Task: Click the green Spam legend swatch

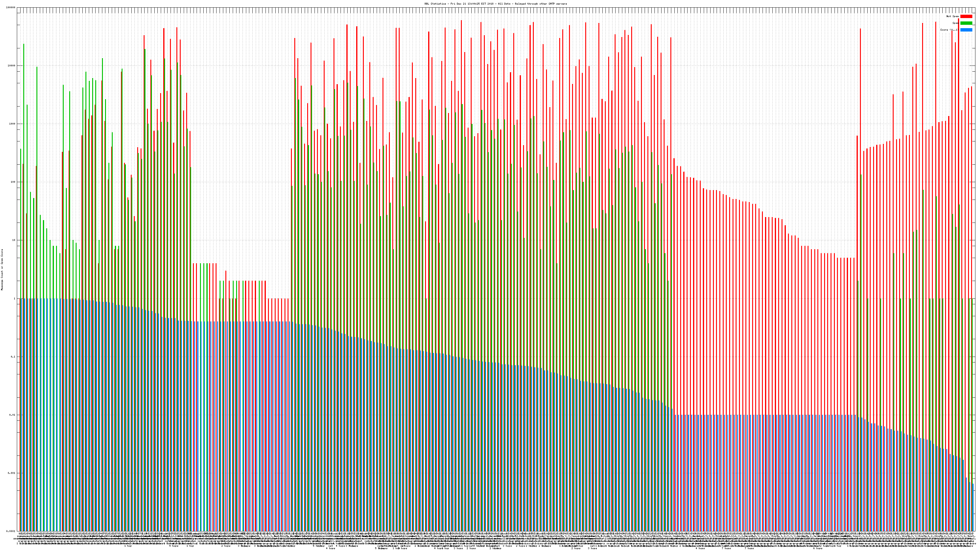Action: tap(966, 23)
